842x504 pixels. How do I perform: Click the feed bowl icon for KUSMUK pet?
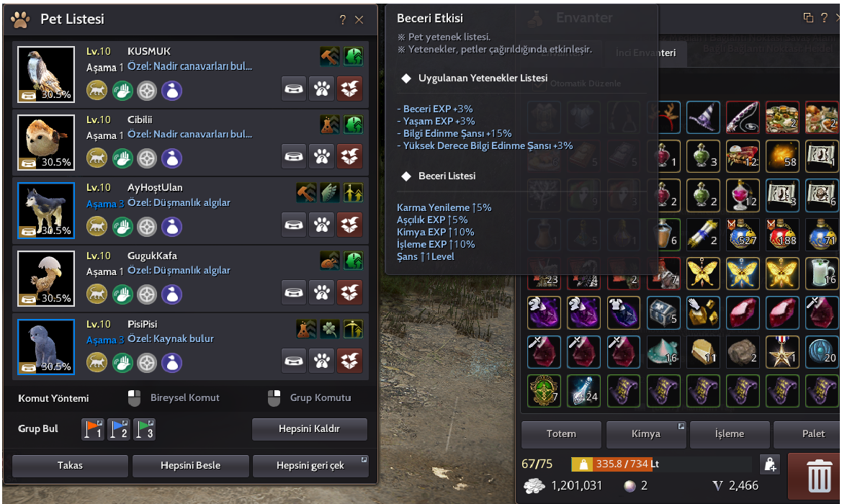(294, 89)
